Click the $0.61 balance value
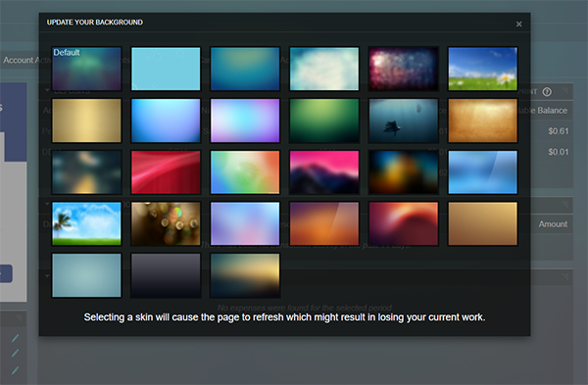The width and height of the screenshot is (588, 385). pyautogui.click(x=558, y=131)
